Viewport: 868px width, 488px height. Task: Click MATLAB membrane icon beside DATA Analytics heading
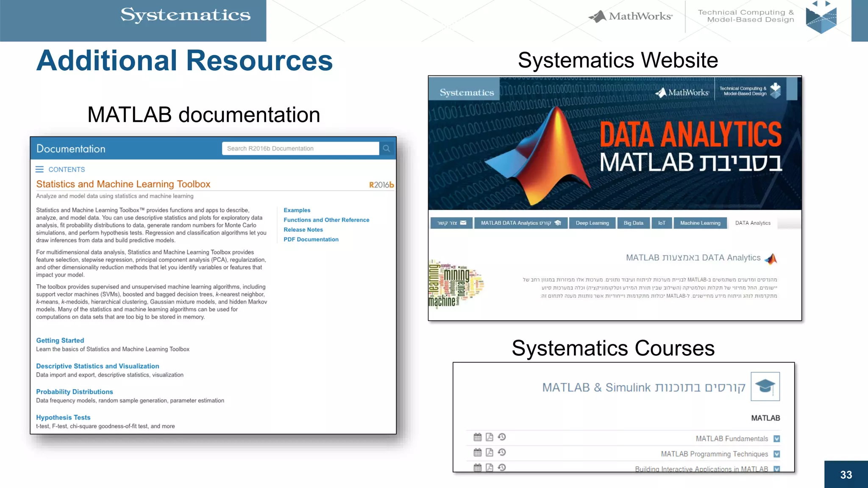coord(771,258)
